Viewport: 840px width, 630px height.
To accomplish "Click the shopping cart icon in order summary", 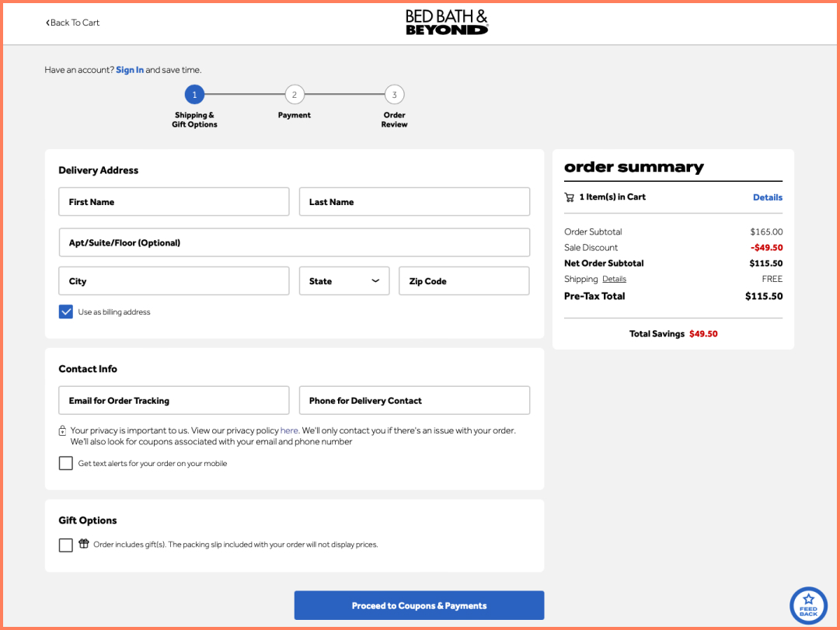I will (x=570, y=197).
